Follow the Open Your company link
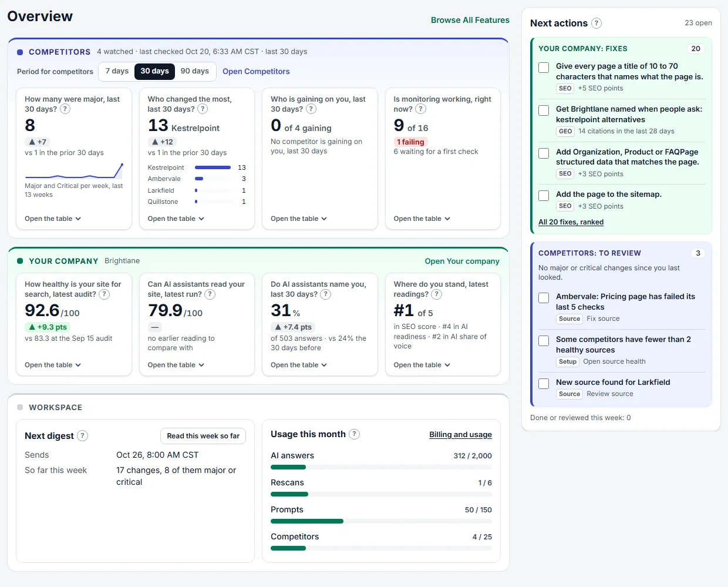728x587 pixels. click(462, 261)
